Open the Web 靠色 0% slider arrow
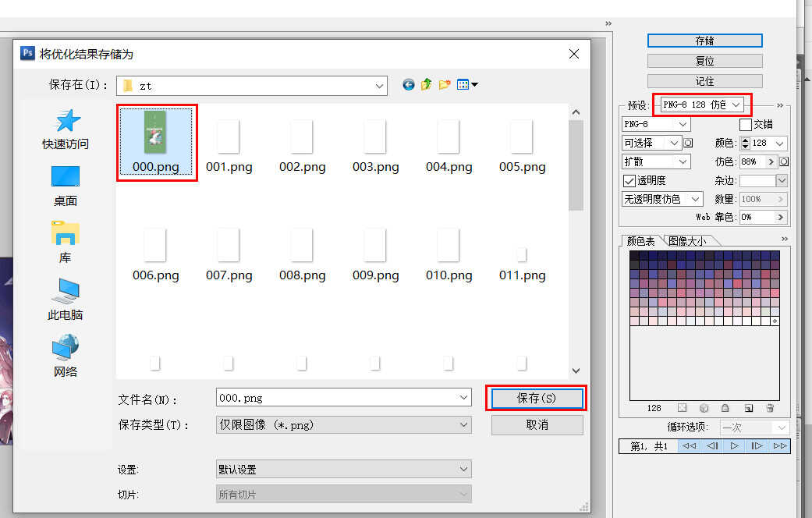The width and height of the screenshot is (812, 518). tap(781, 217)
